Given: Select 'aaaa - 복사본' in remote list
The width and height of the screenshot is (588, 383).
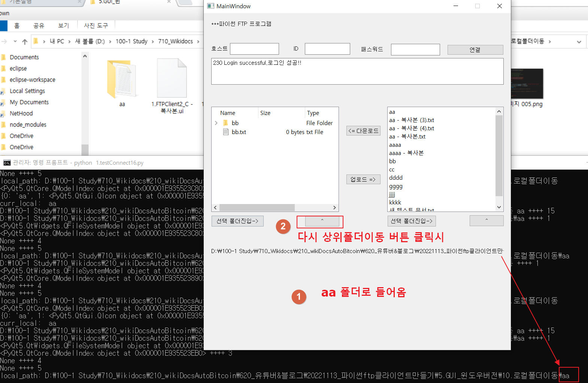Looking at the screenshot, I should pyautogui.click(x=406, y=153).
